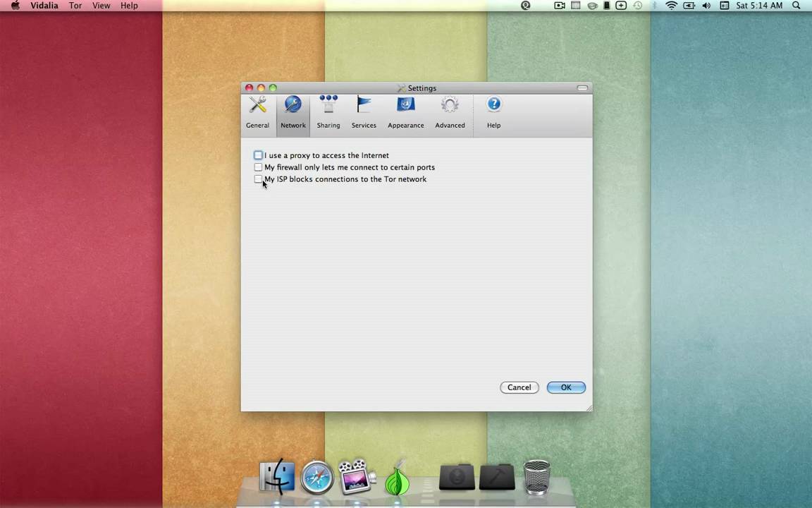The width and height of the screenshot is (812, 508).
Task: Click the Cancel button
Action: pos(519,387)
